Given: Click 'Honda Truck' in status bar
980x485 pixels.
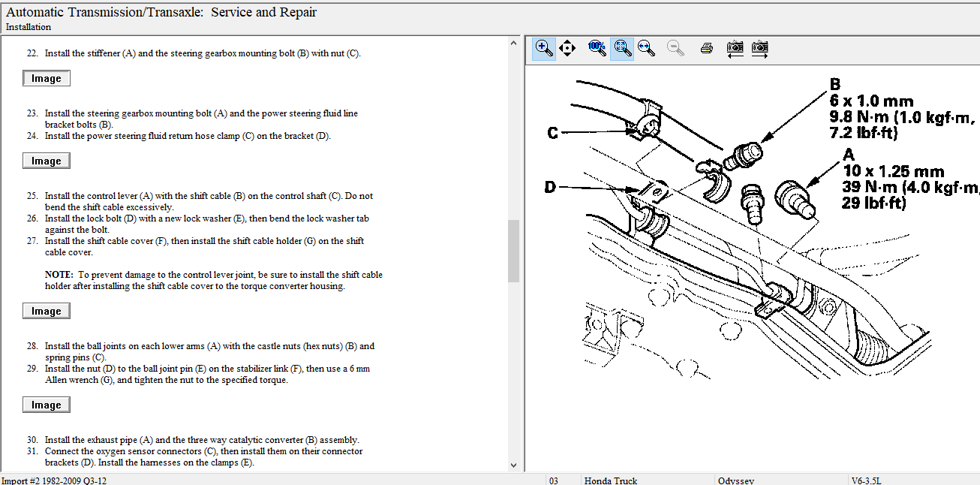Looking at the screenshot, I should point(611,480).
